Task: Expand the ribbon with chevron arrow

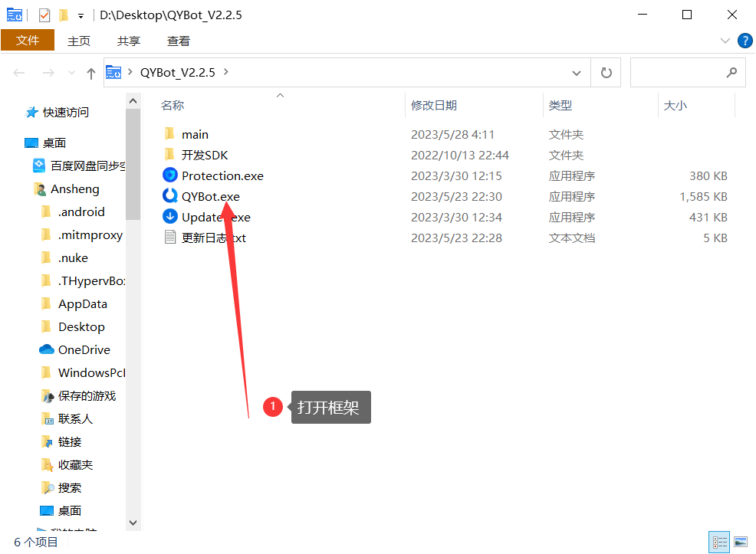Action: point(725,41)
